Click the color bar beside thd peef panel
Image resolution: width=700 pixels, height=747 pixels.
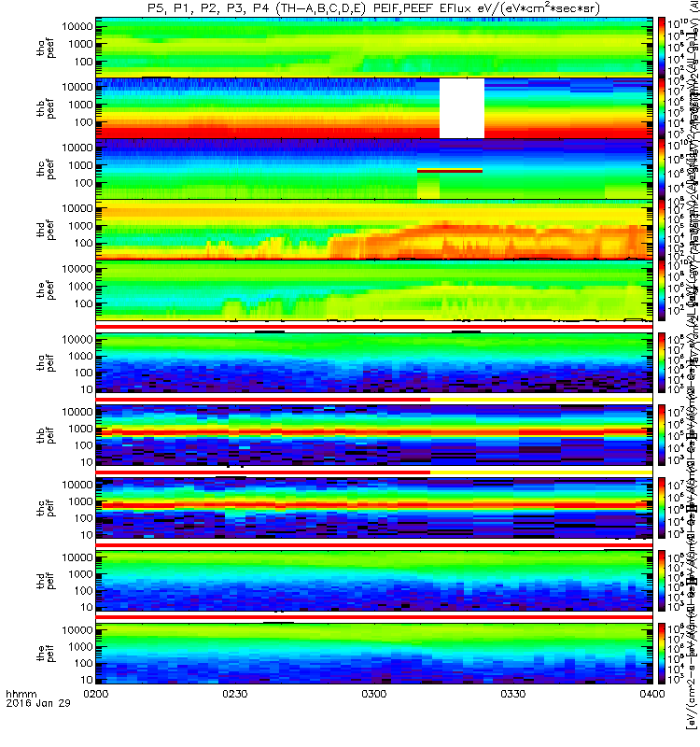pos(662,229)
